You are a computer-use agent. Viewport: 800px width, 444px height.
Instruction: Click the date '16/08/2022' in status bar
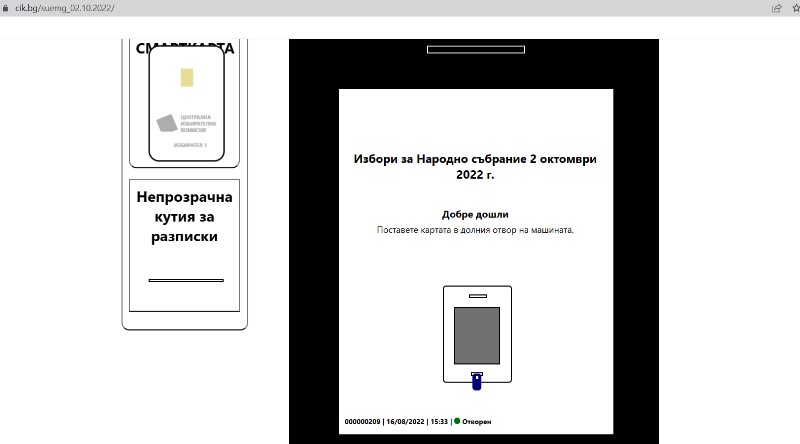pyautogui.click(x=405, y=422)
